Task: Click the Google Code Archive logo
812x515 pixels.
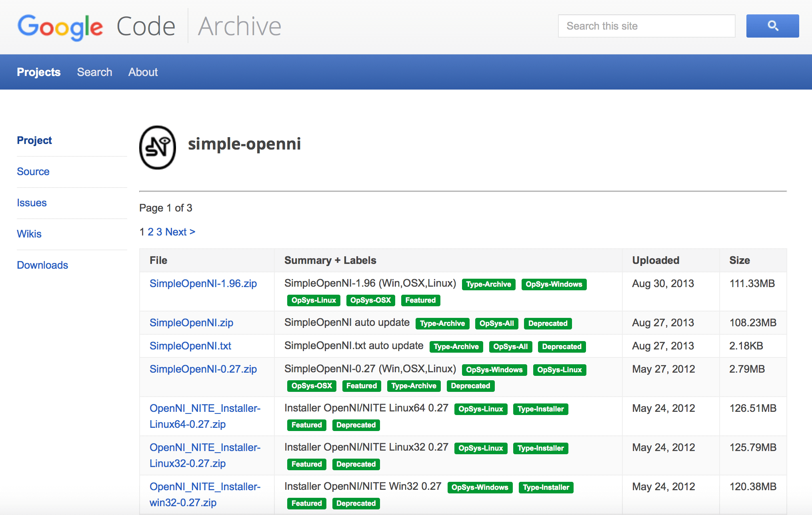Action: click(x=150, y=27)
